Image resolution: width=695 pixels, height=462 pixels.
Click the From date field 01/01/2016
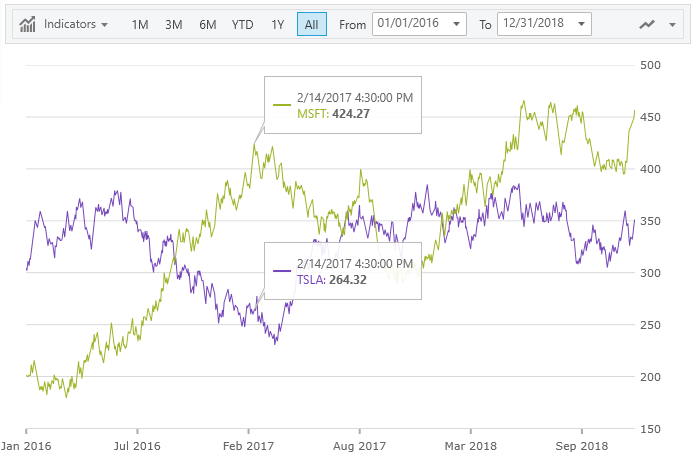(x=408, y=24)
